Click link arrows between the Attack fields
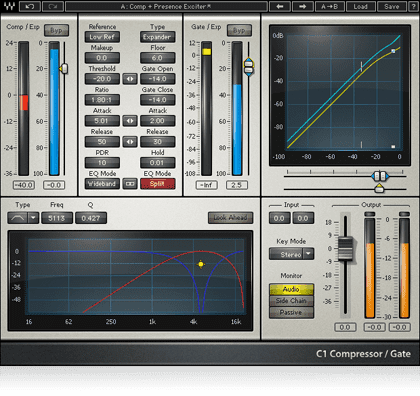420x396 pixels. 130,121
